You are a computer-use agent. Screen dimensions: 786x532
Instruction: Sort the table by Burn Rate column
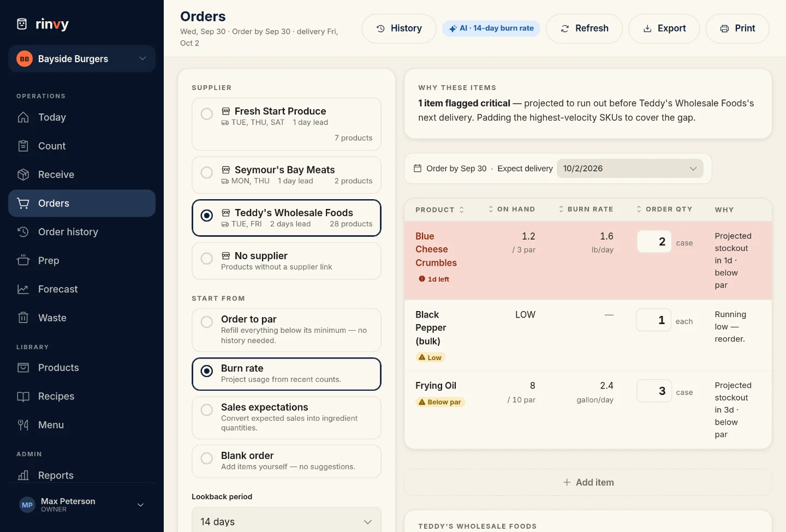(586, 210)
